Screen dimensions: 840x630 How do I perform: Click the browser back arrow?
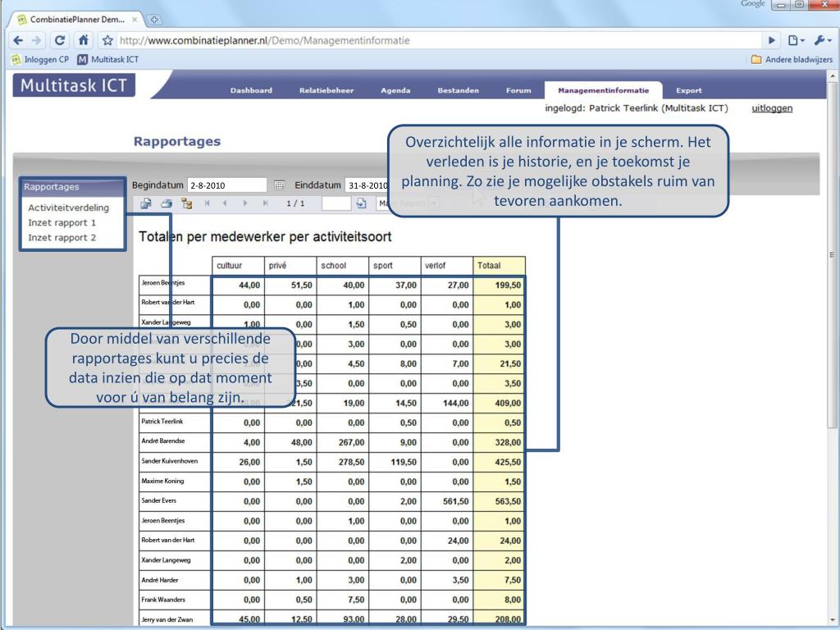click(18, 40)
